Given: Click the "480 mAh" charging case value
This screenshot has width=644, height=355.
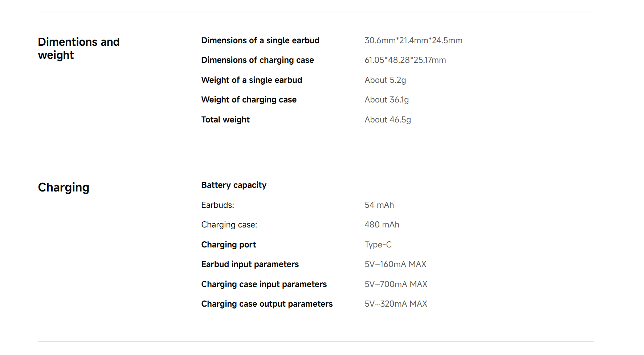Looking at the screenshot, I should tap(382, 225).
